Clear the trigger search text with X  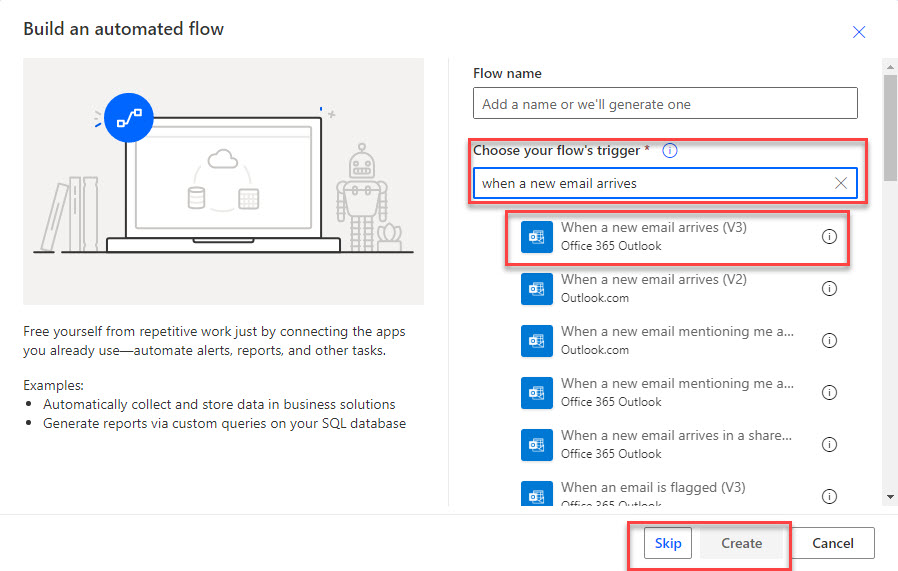[x=841, y=183]
